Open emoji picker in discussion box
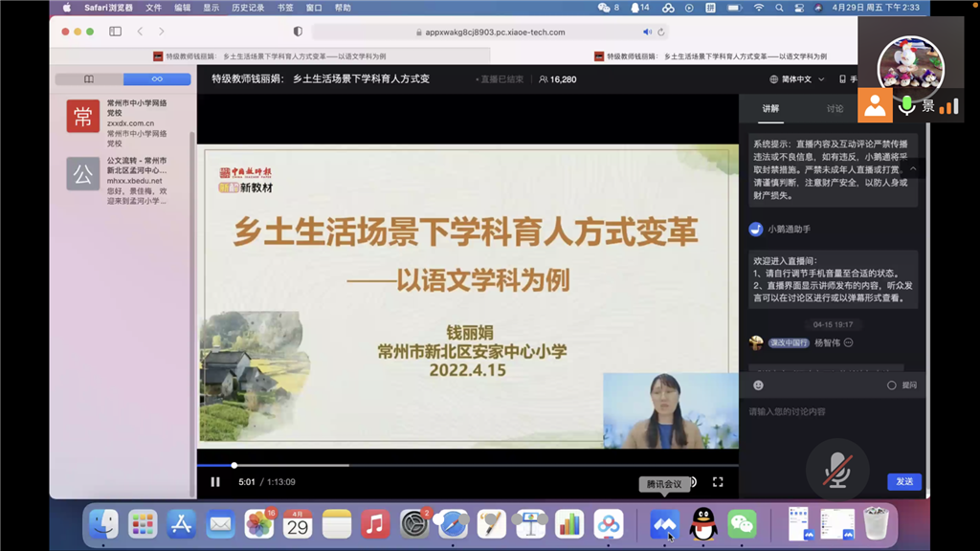The height and width of the screenshot is (551, 980). point(758,386)
